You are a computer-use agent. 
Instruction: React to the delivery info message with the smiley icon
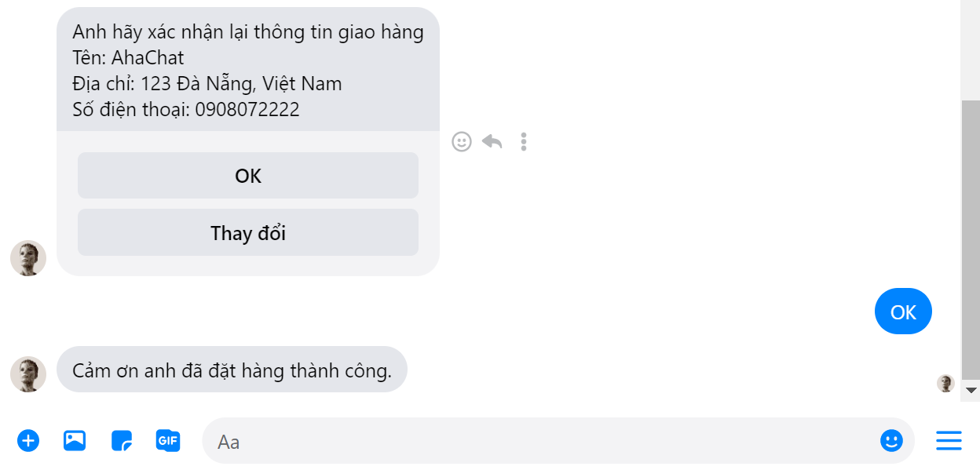click(462, 142)
